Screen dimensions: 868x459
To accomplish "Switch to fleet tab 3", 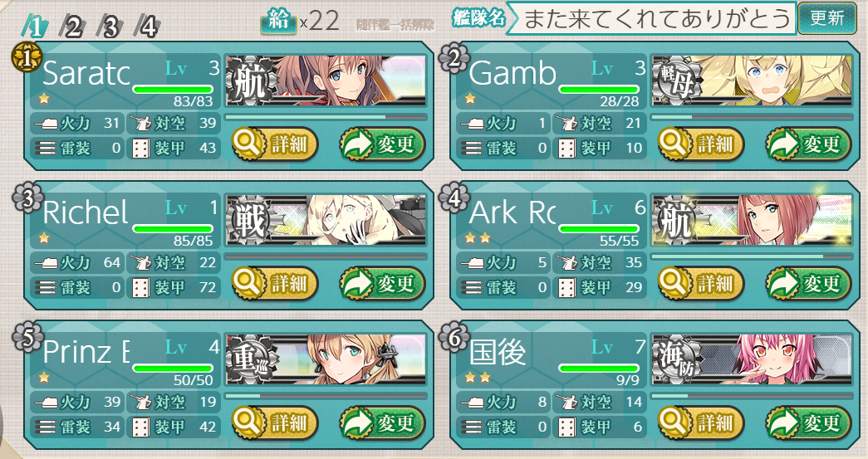I will pyautogui.click(x=110, y=27).
